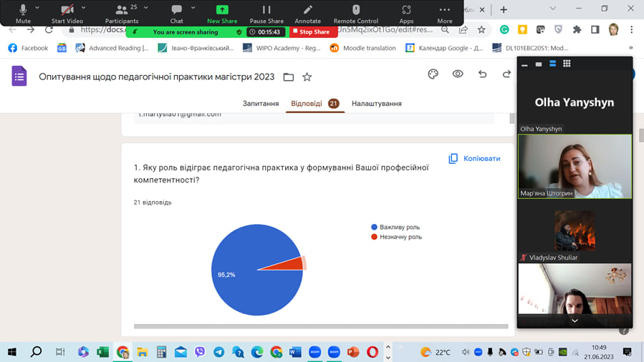The width and height of the screenshot is (644, 362).
Task: Start Video in Zoom toolbar
Action: (x=67, y=13)
